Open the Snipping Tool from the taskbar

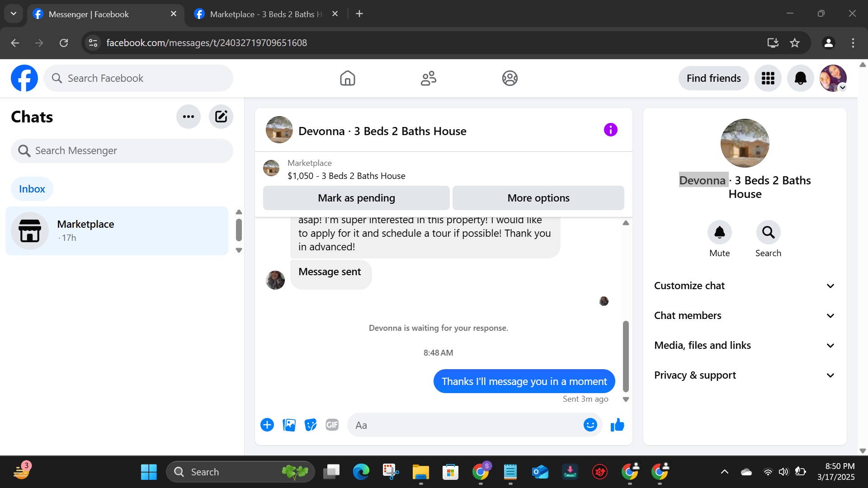(391, 472)
